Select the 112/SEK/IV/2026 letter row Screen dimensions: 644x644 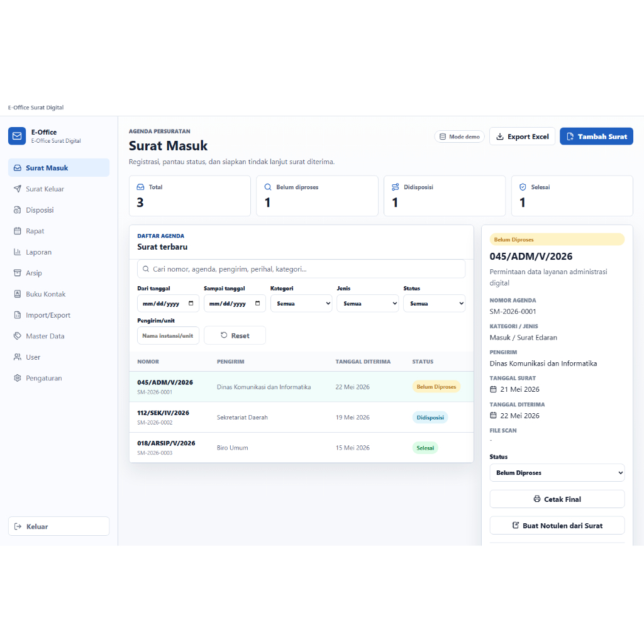click(x=301, y=418)
